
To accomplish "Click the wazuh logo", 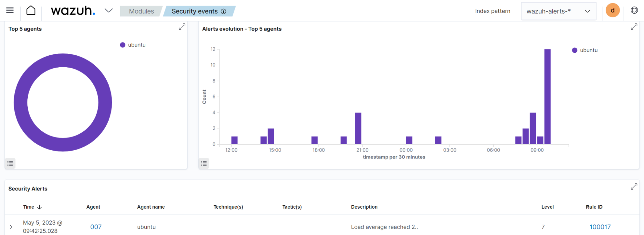I will [73, 11].
